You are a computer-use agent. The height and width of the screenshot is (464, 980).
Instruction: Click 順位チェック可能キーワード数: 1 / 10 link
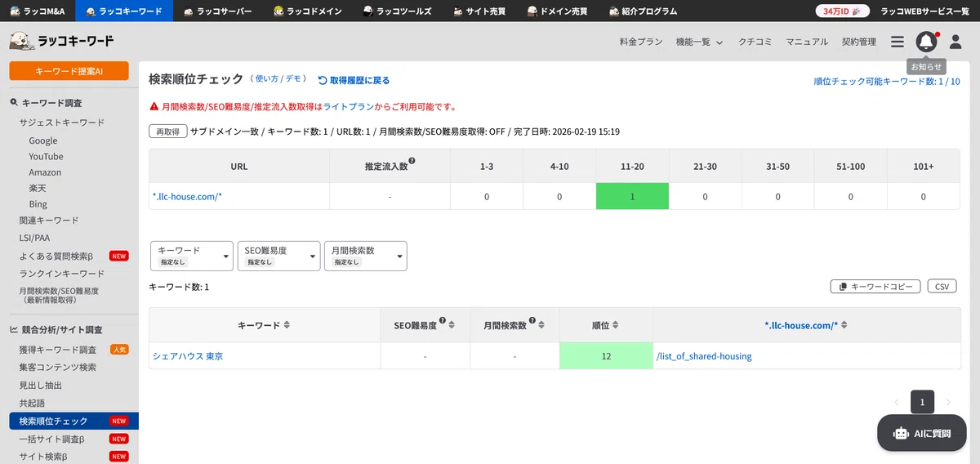(887, 82)
